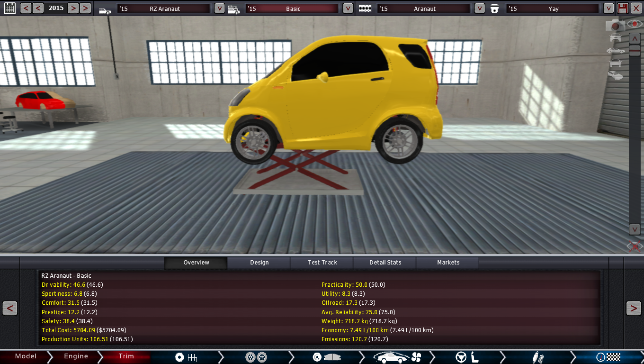Click the camera screenshot icon
Viewport: 644px width, 364px height.
point(616,26)
